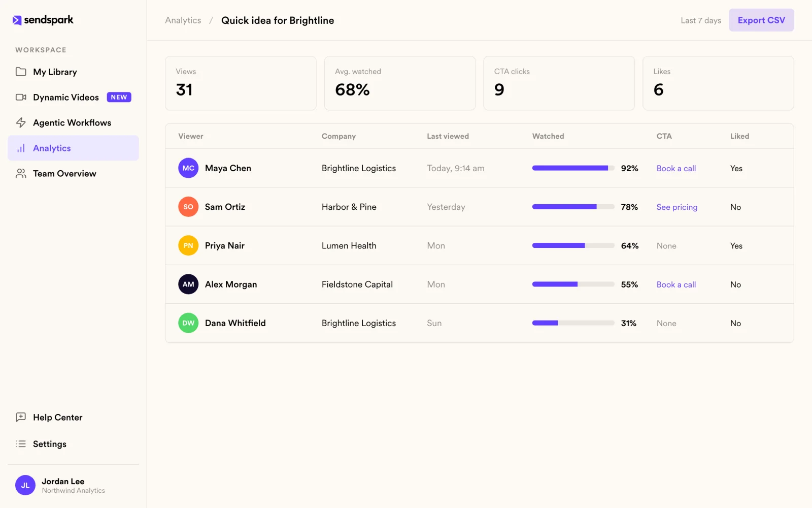Click Dana Whitfield's DW avatar
This screenshot has width=812, height=508.
pos(188,323)
